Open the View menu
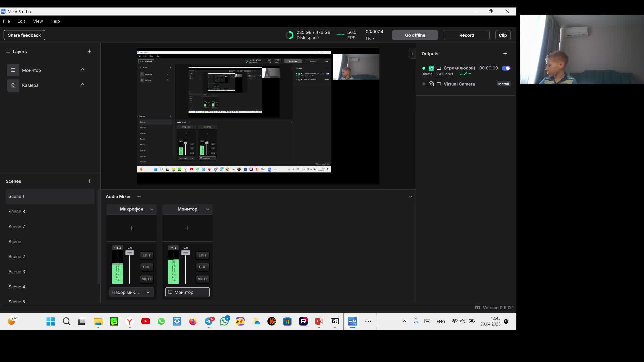Image resolution: width=644 pixels, height=362 pixels. (x=38, y=21)
